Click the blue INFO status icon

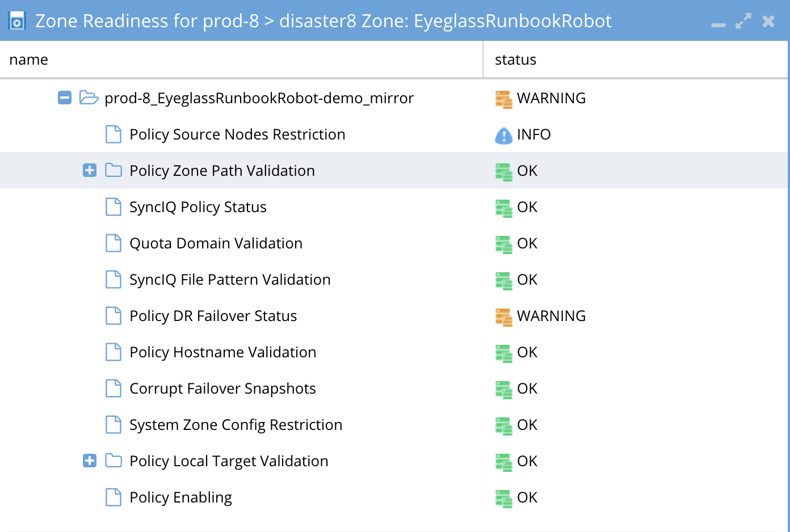pyautogui.click(x=503, y=136)
